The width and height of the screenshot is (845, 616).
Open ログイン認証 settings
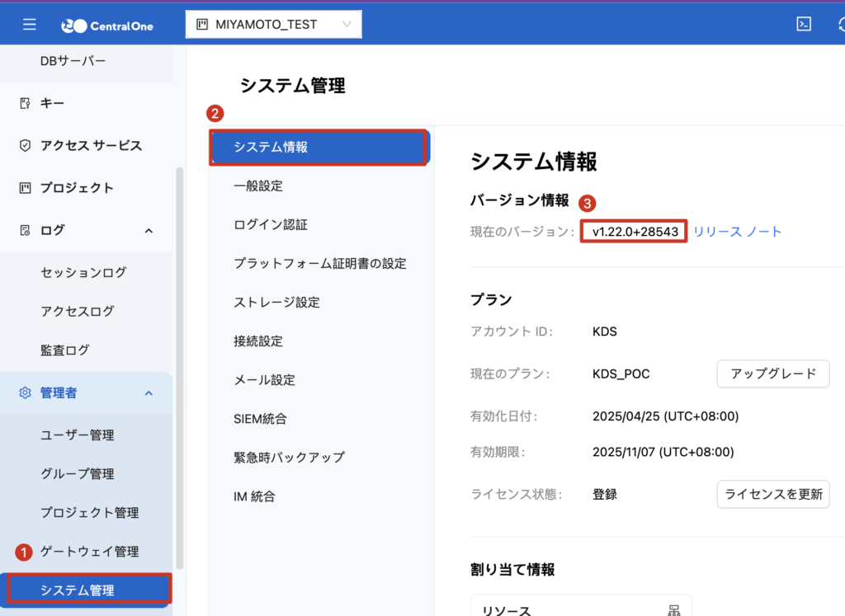271,225
